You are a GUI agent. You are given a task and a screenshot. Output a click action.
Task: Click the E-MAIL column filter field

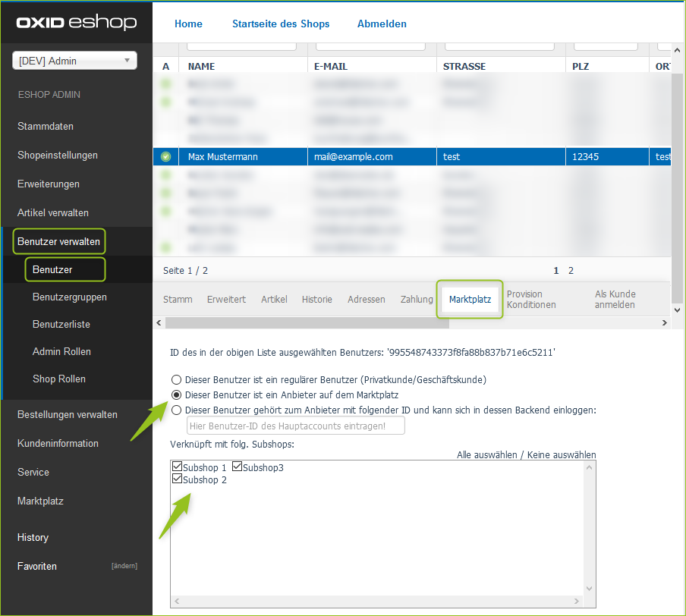(370, 46)
